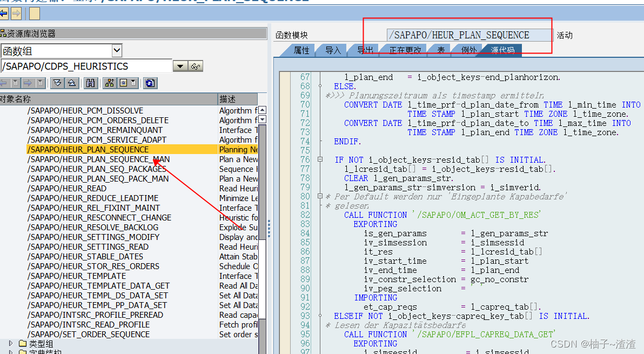
Task: Select /SAPAPO/HEUR_STABLE_DATES row
Action: (x=85, y=257)
